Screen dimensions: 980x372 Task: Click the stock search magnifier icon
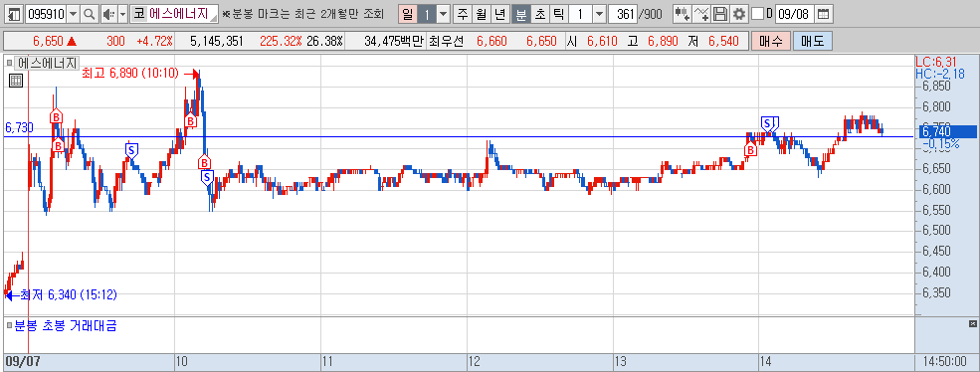pyautogui.click(x=90, y=14)
